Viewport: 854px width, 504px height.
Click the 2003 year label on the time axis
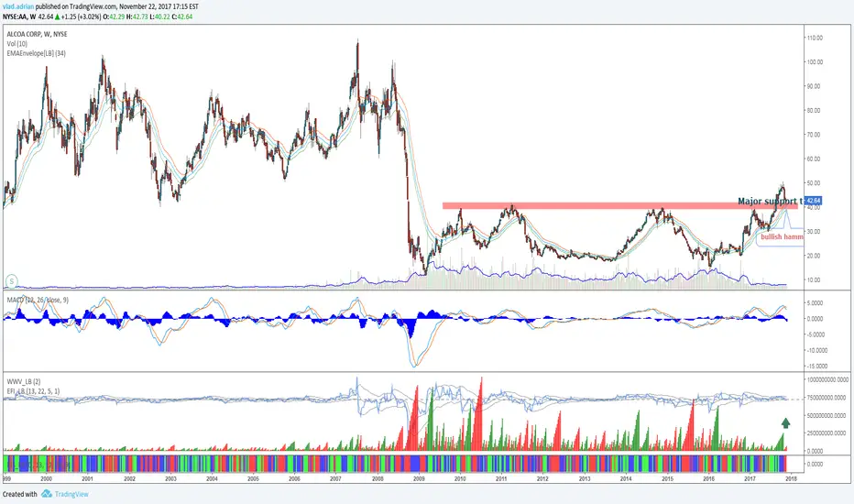170,479
